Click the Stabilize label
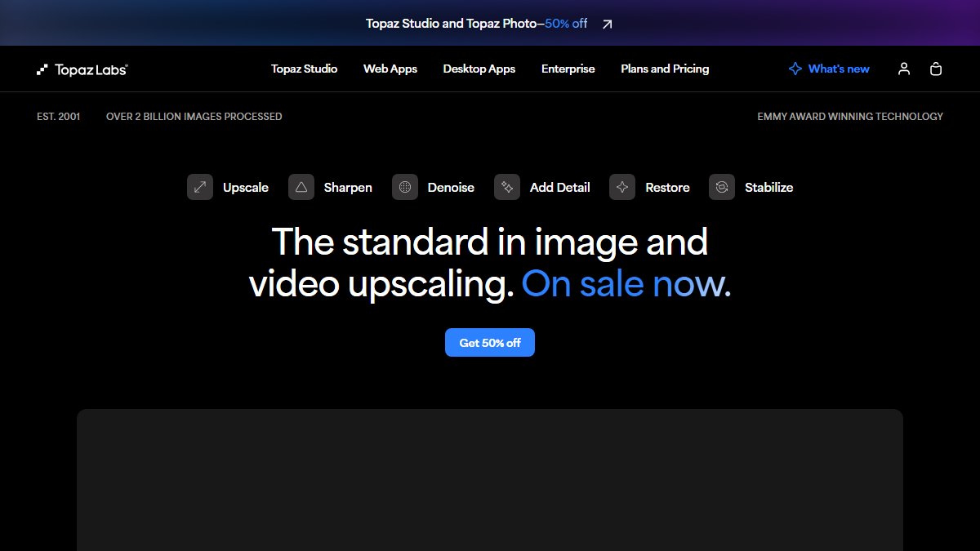 pos(768,188)
